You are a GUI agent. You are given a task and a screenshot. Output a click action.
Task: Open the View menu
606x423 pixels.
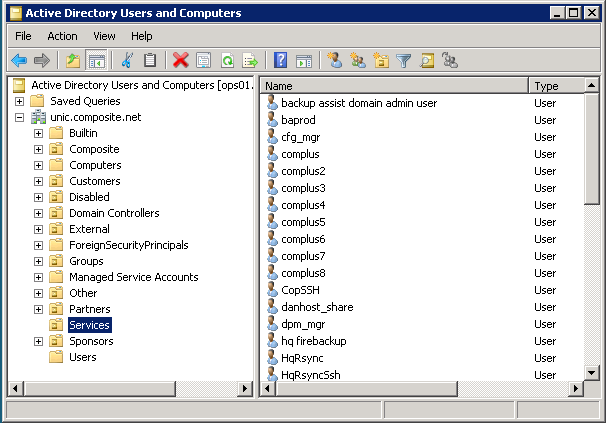(104, 36)
